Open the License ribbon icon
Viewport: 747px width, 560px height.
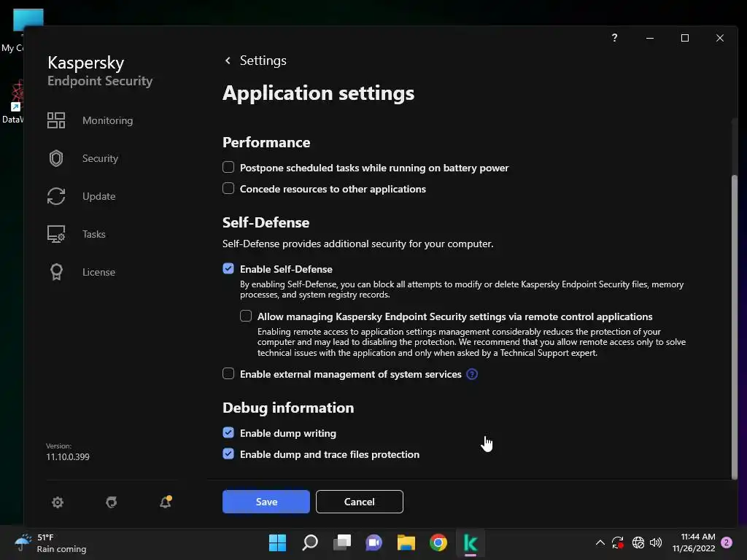(56, 272)
